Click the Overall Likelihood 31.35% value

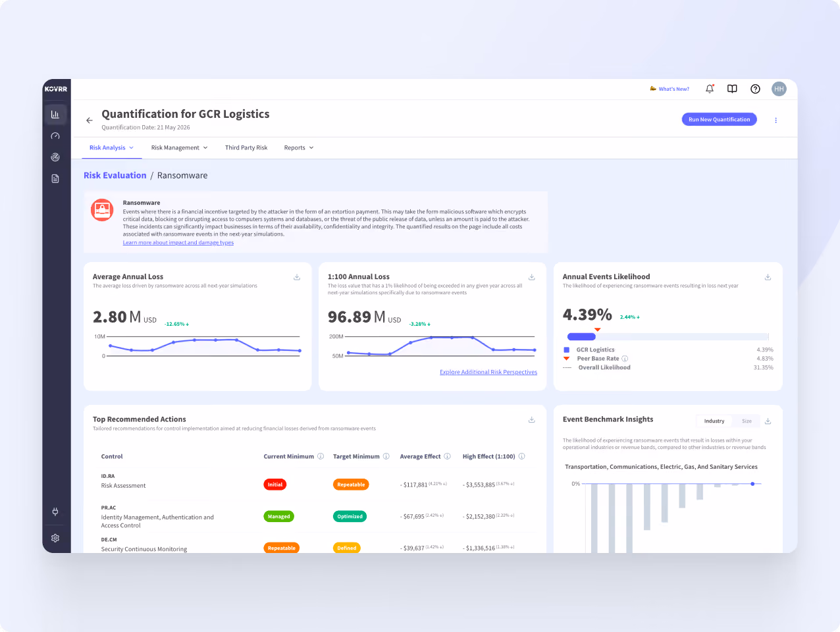(x=763, y=367)
